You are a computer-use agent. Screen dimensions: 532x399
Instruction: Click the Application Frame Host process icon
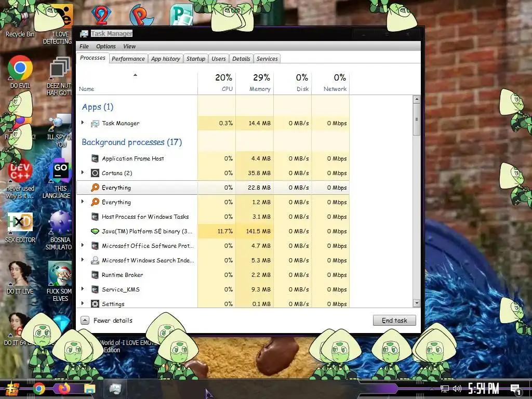(x=95, y=158)
